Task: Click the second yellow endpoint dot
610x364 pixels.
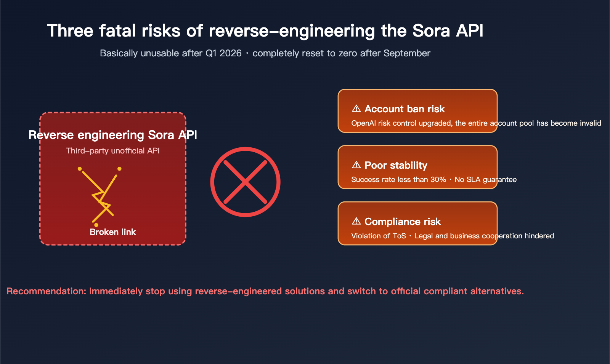Action: pyautogui.click(x=119, y=168)
